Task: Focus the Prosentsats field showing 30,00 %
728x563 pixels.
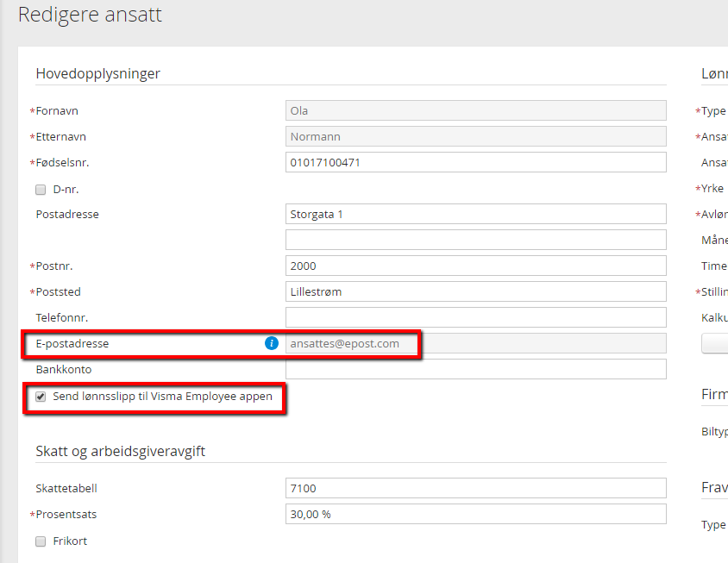Action: (x=475, y=514)
